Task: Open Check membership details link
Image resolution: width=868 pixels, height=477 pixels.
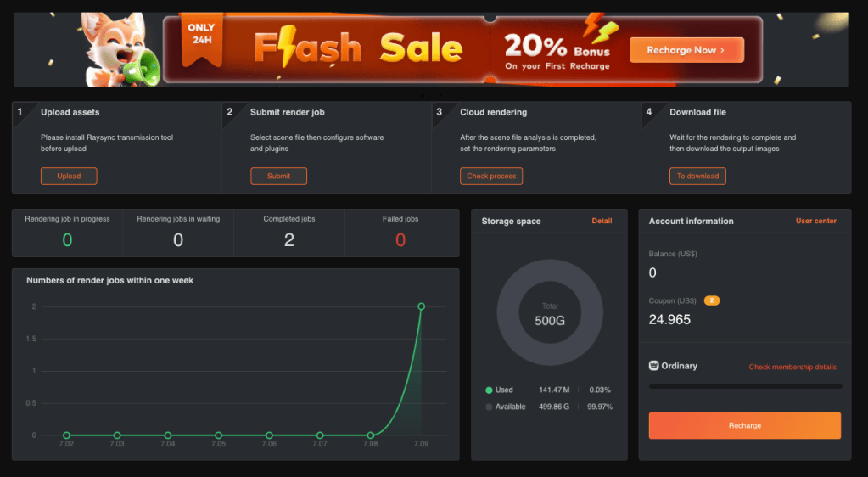Action: [x=792, y=368]
